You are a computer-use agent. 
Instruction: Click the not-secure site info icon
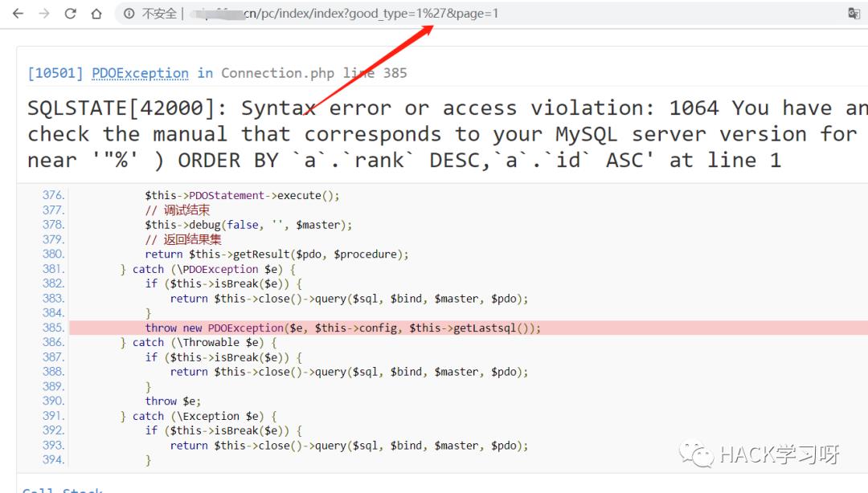(x=129, y=14)
